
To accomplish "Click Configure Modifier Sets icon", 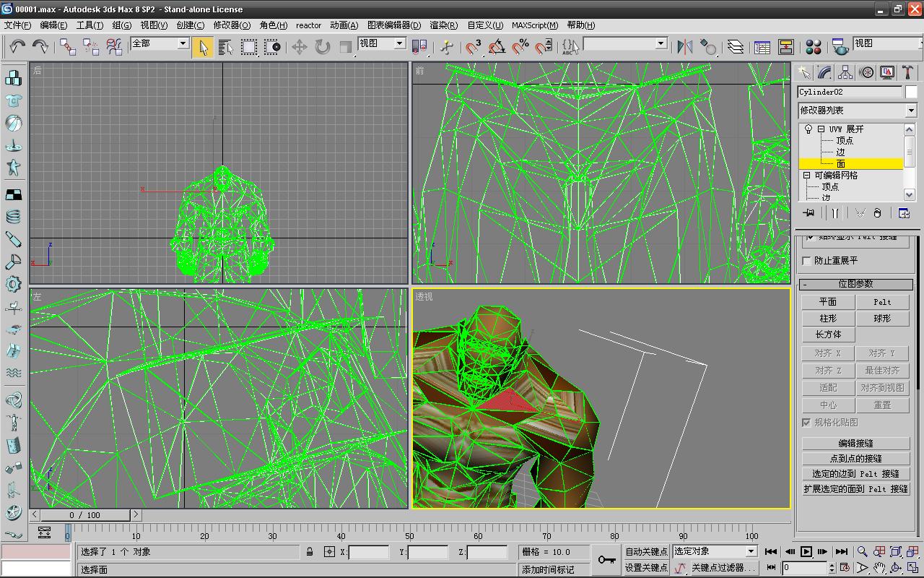I will tap(904, 213).
